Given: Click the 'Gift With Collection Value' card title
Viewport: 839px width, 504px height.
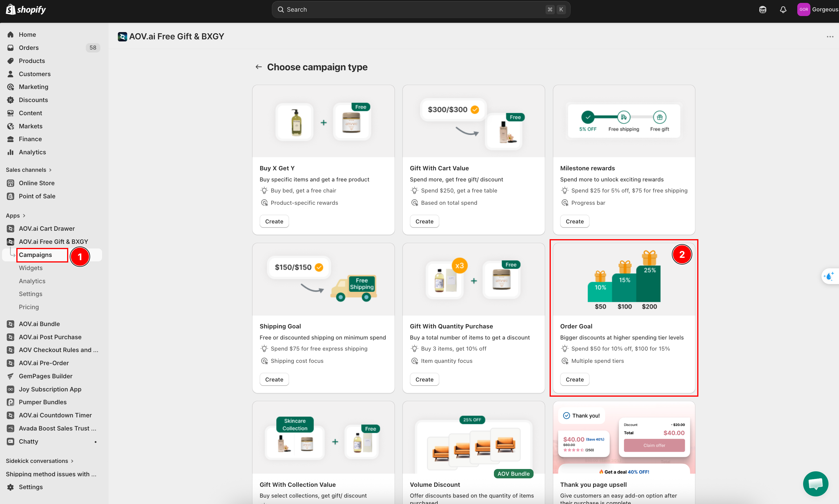Looking at the screenshot, I should 298,485.
